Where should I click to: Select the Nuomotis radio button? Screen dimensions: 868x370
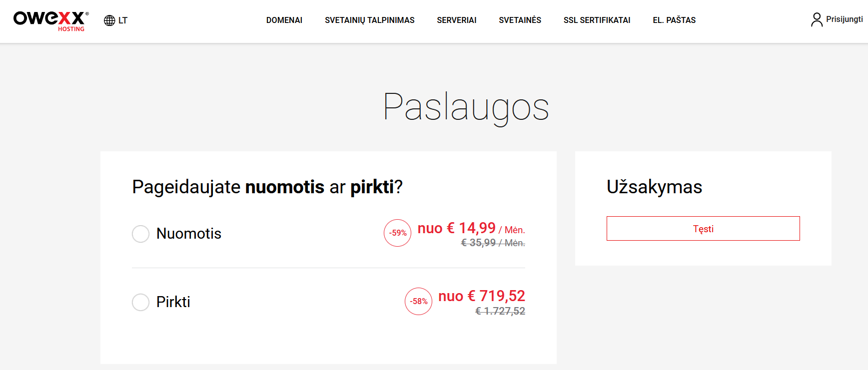point(140,234)
